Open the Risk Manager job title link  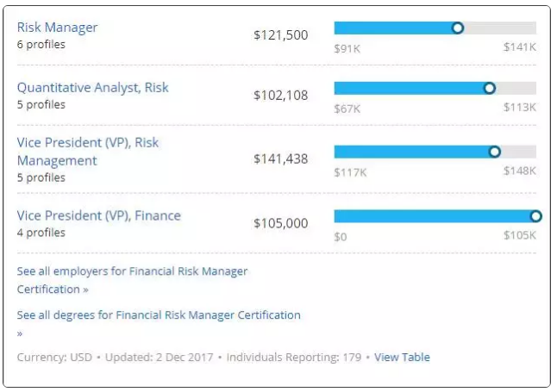(57, 27)
